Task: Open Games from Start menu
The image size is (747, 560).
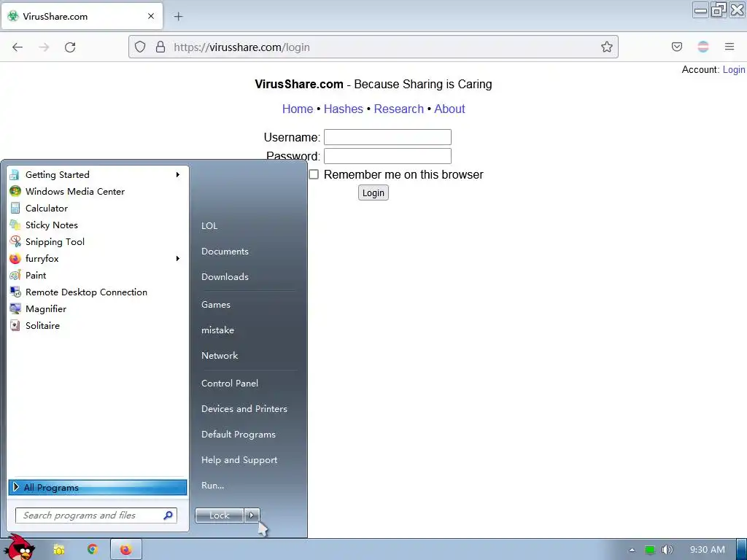Action: [216, 305]
